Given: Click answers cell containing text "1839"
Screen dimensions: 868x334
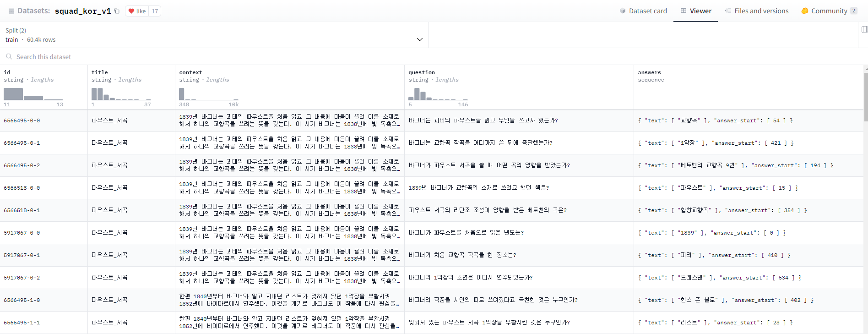Looking at the screenshot, I should 749,233.
